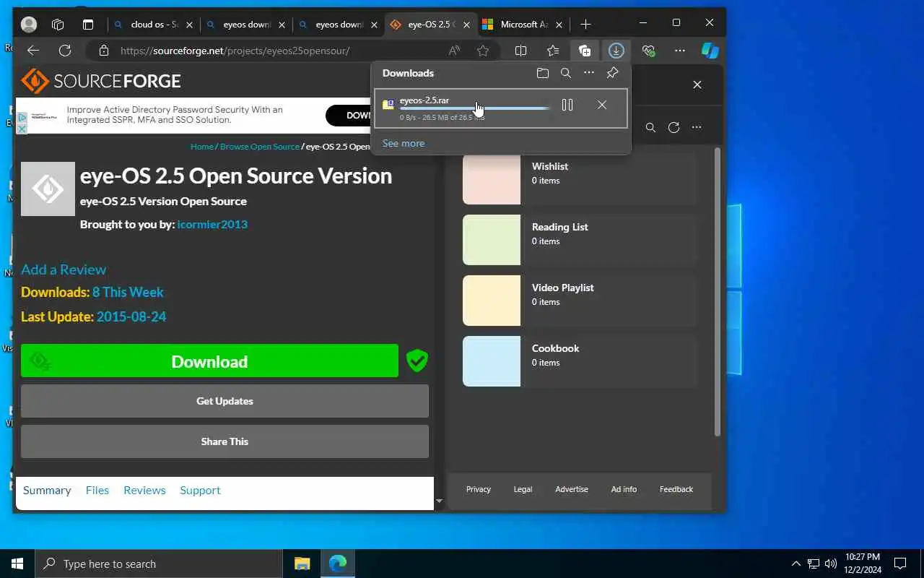Image resolution: width=924 pixels, height=578 pixels.
Task: Search collections magnifier icon
Action: (650, 127)
